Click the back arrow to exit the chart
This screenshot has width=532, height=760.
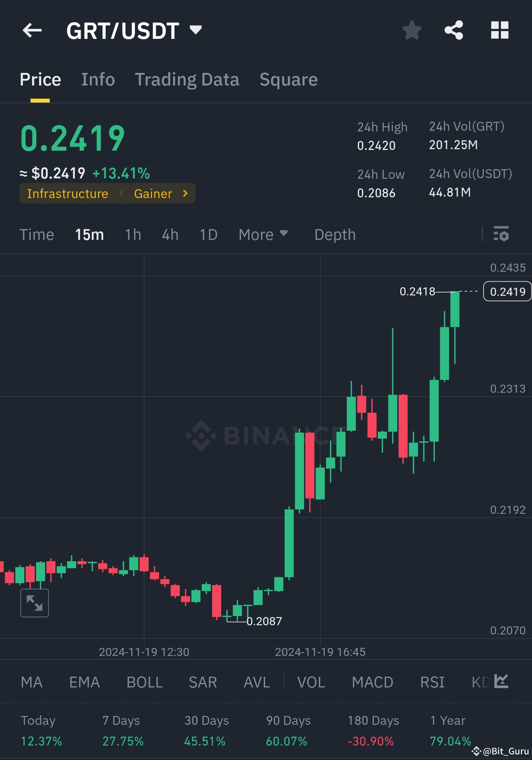[x=32, y=30]
